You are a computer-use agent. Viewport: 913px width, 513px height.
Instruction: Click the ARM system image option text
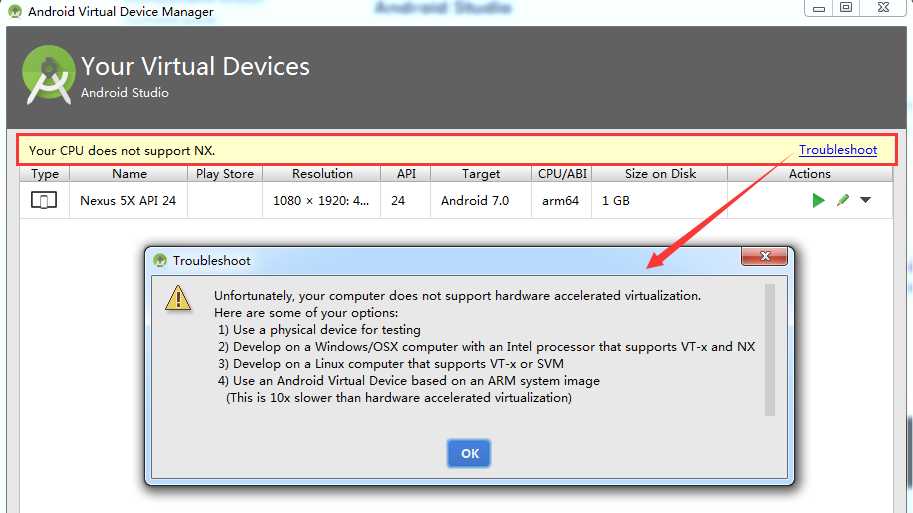pos(409,381)
